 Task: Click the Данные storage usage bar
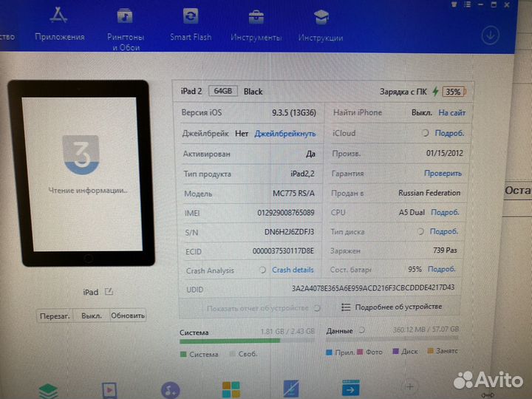[392, 338]
